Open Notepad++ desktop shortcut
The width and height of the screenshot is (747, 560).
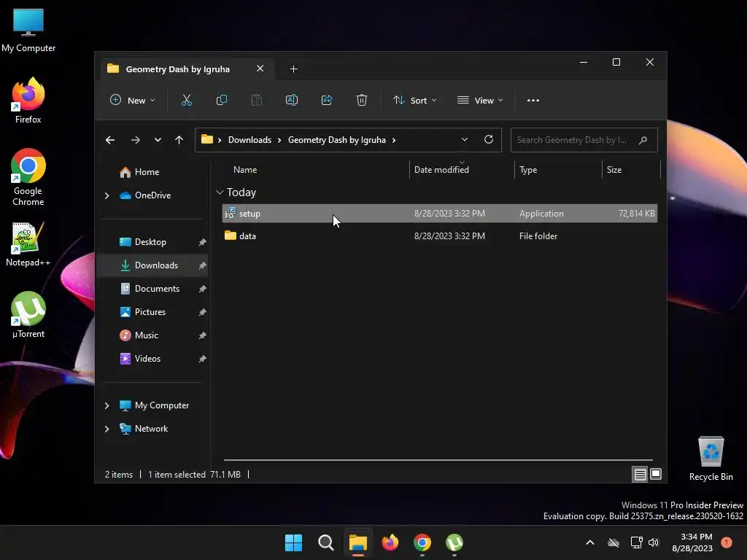[28, 244]
